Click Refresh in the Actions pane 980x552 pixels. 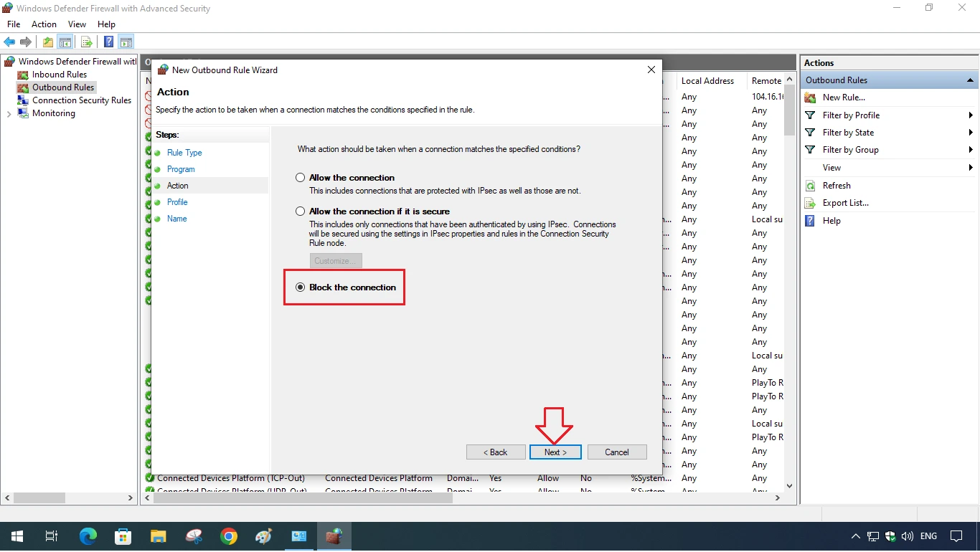coord(837,186)
